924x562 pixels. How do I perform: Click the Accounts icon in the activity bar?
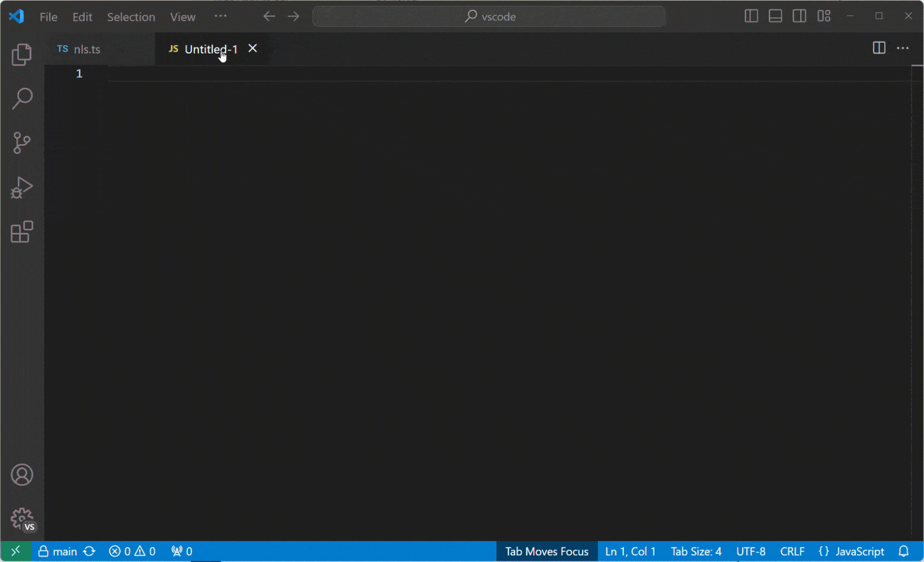(x=21, y=474)
